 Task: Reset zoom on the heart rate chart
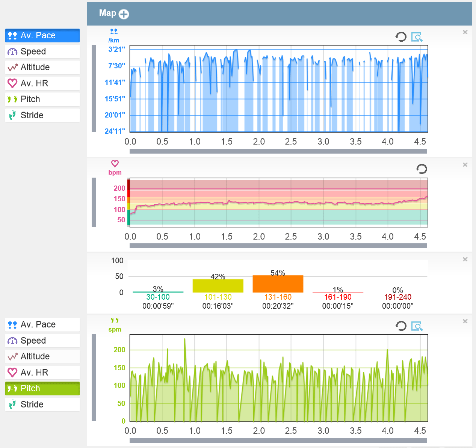[x=422, y=169]
